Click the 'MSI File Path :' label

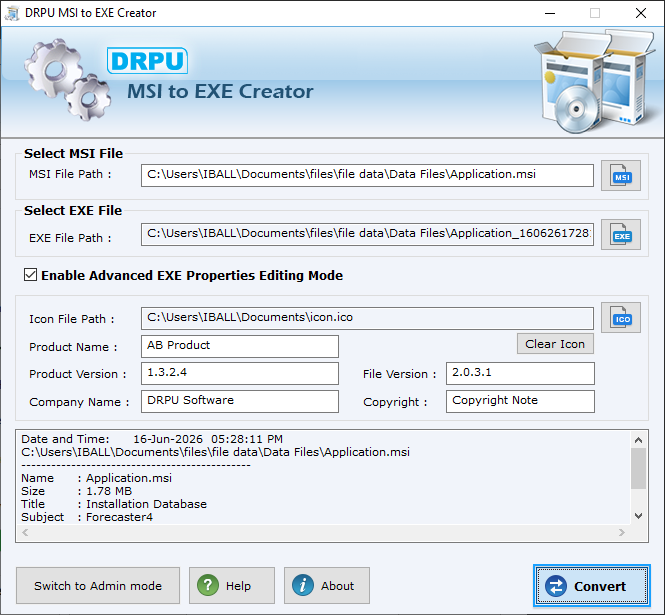(x=70, y=174)
